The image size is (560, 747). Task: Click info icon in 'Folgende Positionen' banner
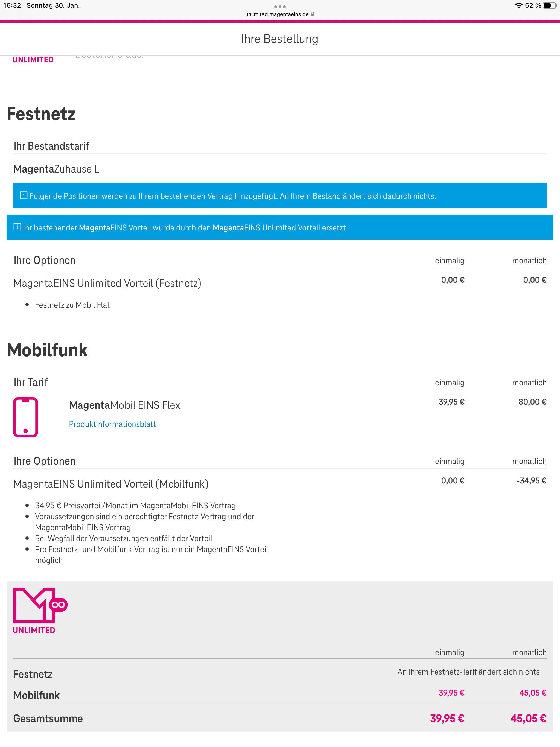pos(24,195)
